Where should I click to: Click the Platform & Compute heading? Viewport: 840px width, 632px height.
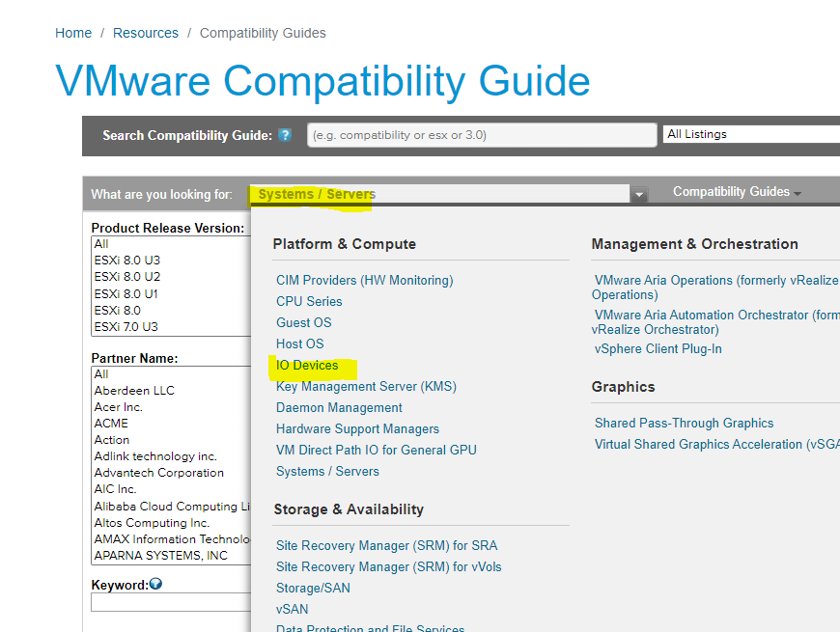pyautogui.click(x=344, y=244)
